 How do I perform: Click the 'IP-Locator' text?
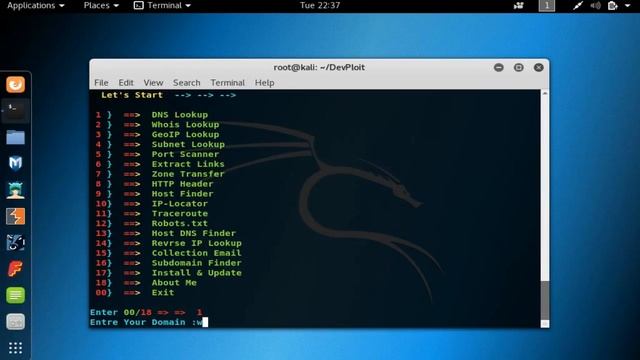[180, 204]
